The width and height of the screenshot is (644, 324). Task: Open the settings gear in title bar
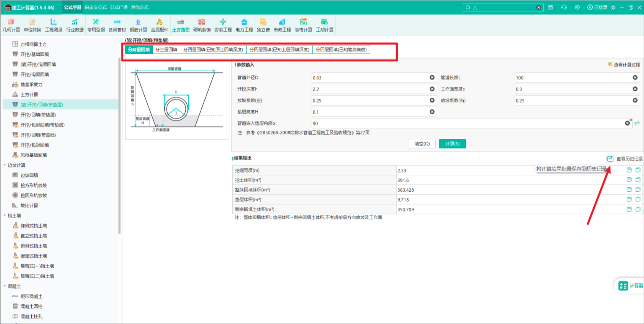tap(577, 7)
